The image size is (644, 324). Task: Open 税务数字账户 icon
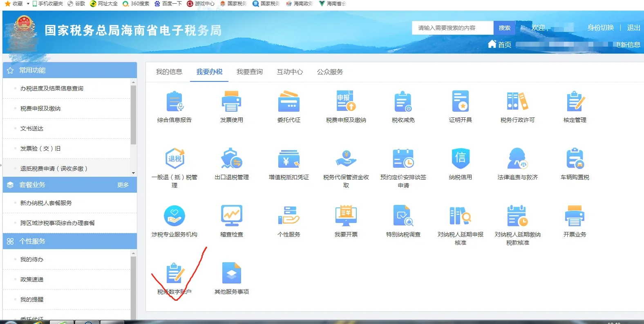point(175,273)
